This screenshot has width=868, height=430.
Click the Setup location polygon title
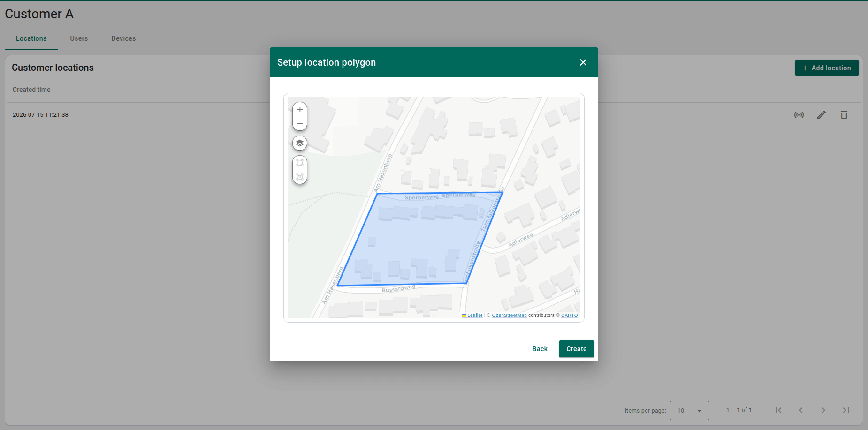pyautogui.click(x=327, y=62)
